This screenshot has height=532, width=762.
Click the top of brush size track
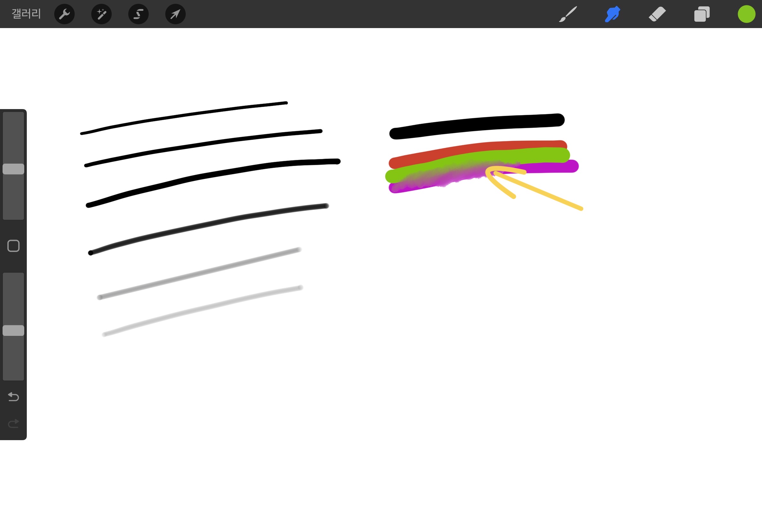tap(13, 116)
